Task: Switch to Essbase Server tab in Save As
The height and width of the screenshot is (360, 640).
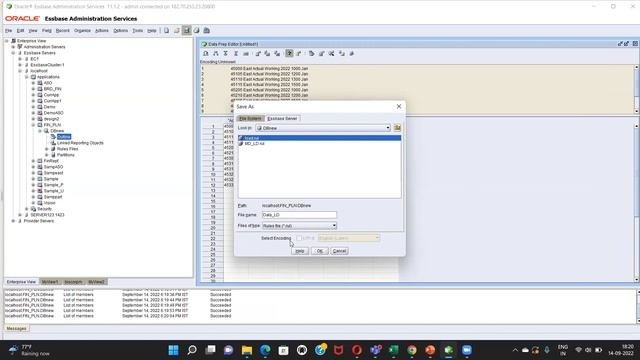Action: [282, 118]
